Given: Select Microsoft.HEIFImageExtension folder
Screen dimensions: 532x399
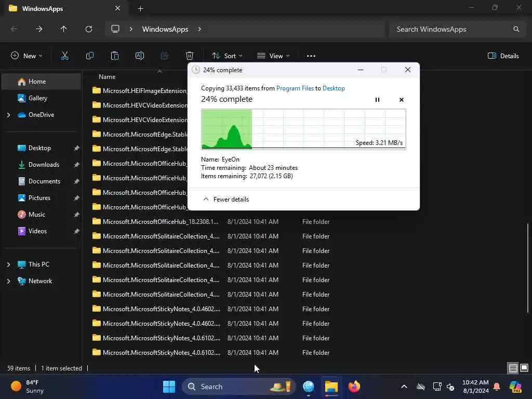Looking at the screenshot, I should [139, 90].
